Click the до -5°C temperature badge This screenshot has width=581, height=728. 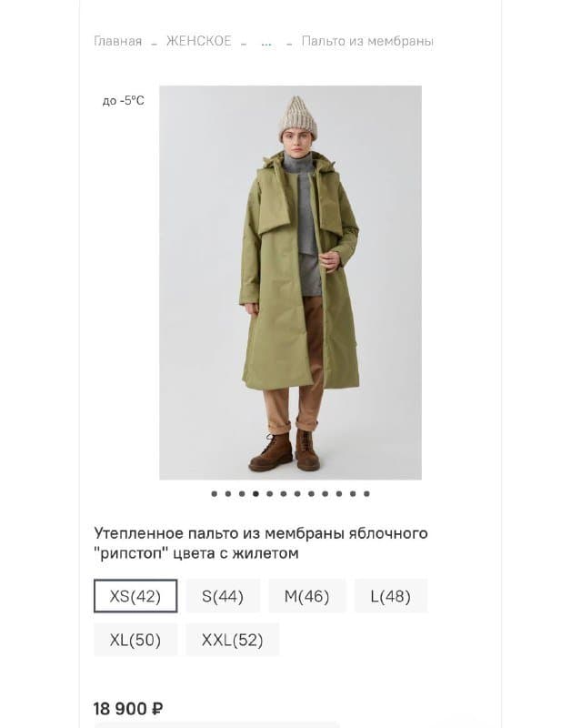click(124, 100)
